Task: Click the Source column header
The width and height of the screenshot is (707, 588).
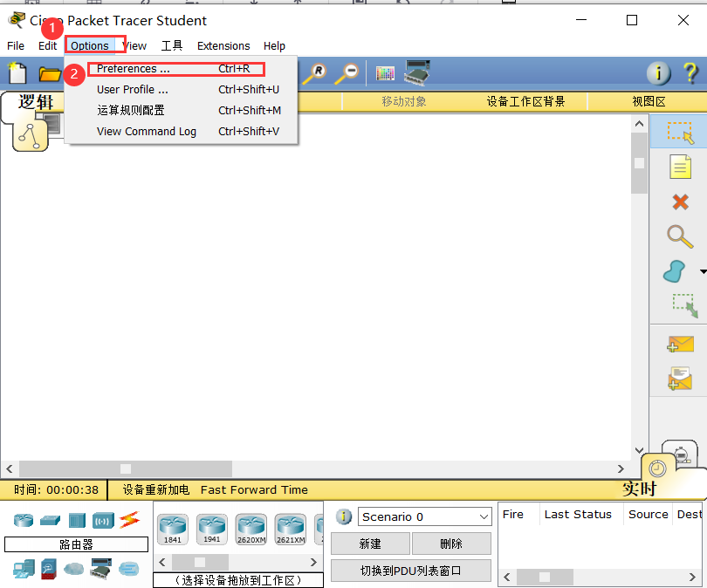Action: pos(648,515)
